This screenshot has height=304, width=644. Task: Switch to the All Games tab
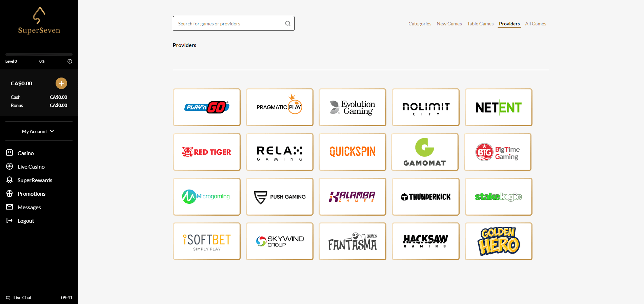(536, 24)
